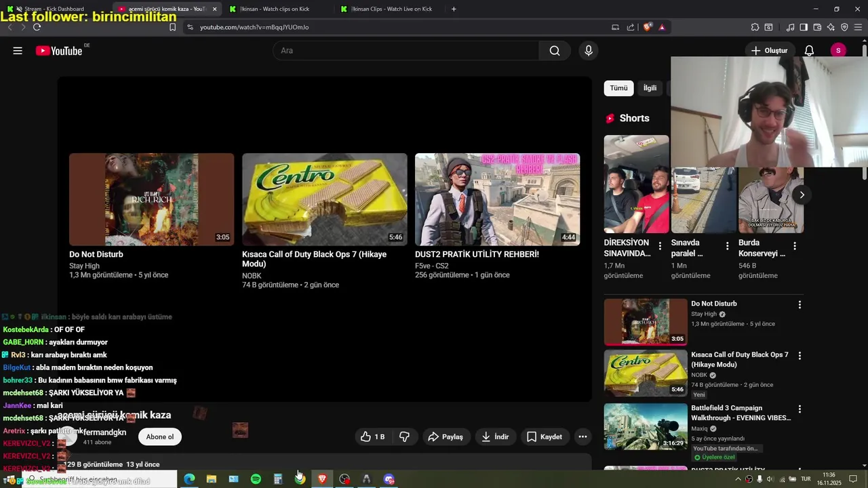This screenshot has height=488, width=868.
Task: Toggle the browser sidebar panel icon
Action: [x=804, y=27]
